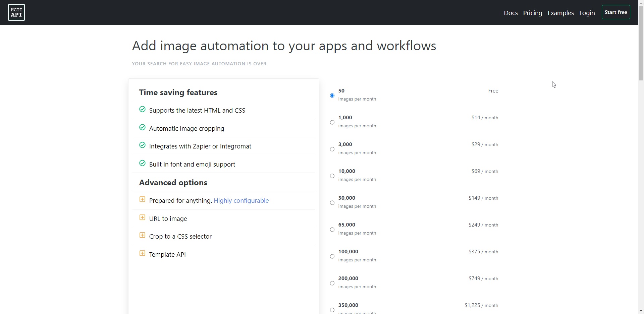Select the 1,000 images per month plan
This screenshot has height=314, width=644.
tap(332, 122)
